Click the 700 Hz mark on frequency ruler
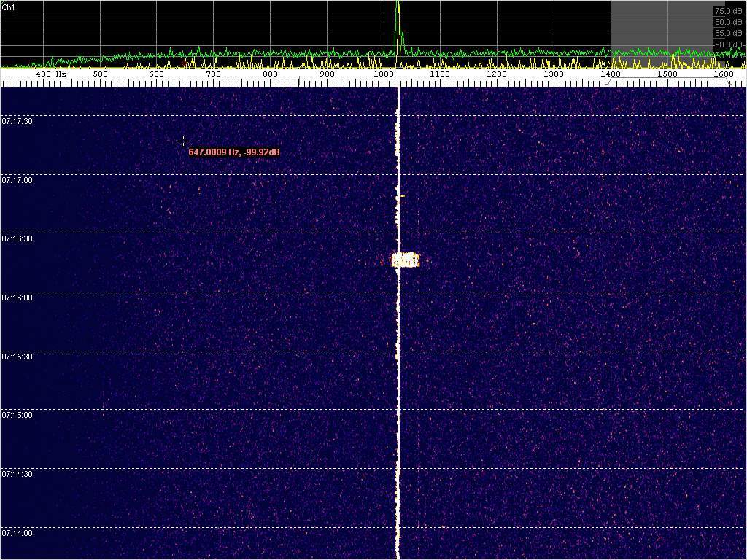This screenshot has width=747, height=560. [x=213, y=74]
